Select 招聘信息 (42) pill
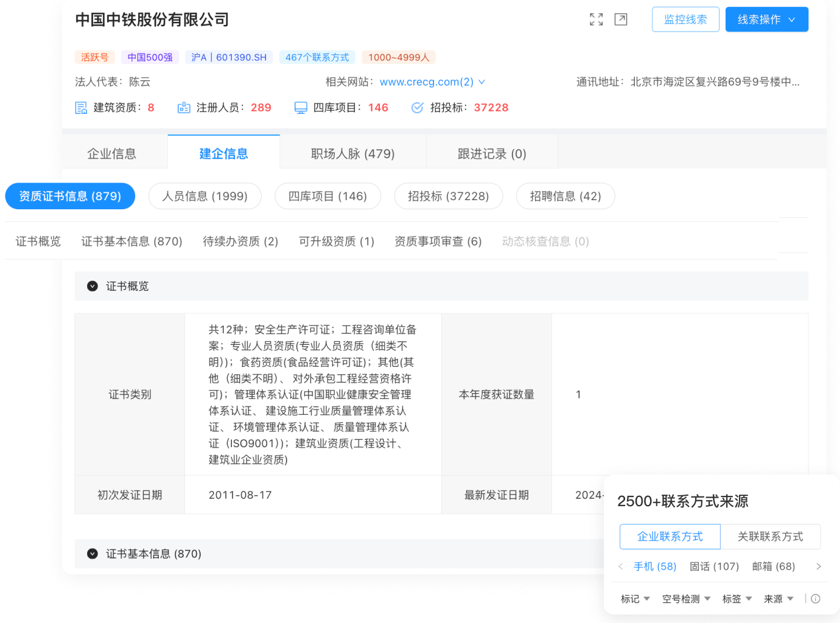This screenshot has height=623, width=840. tap(565, 196)
